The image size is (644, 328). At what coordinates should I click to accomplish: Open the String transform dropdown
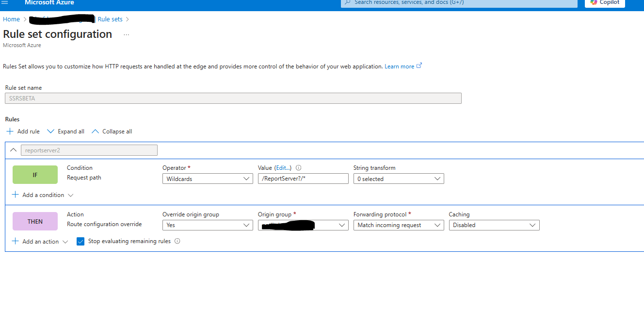coord(399,179)
